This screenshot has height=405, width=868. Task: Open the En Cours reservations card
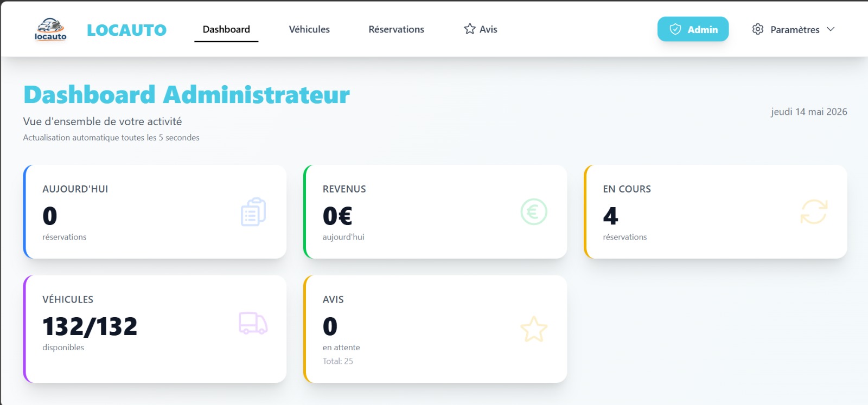pyautogui.click(x=715, y=211)
